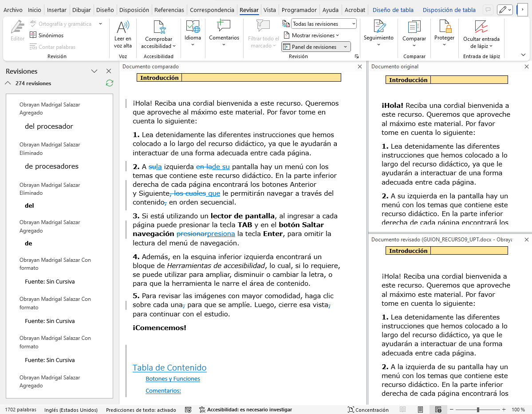Follow the Botones y Funciones link
The width and height of the screenshot is (532, 414).
[x=173, y=379]
